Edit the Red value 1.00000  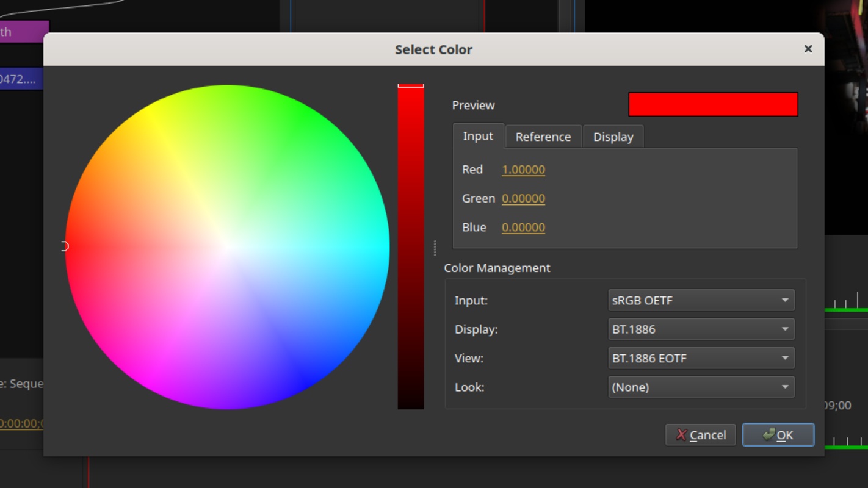pos(524,170)
